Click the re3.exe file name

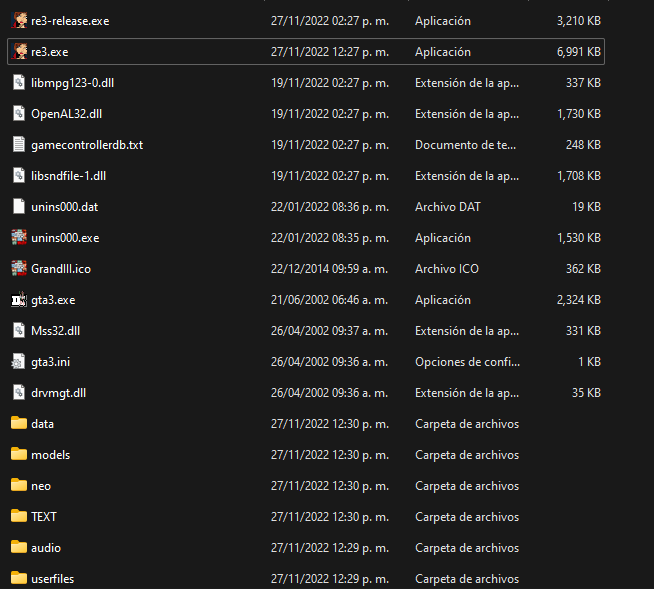[x=50, y=52]
